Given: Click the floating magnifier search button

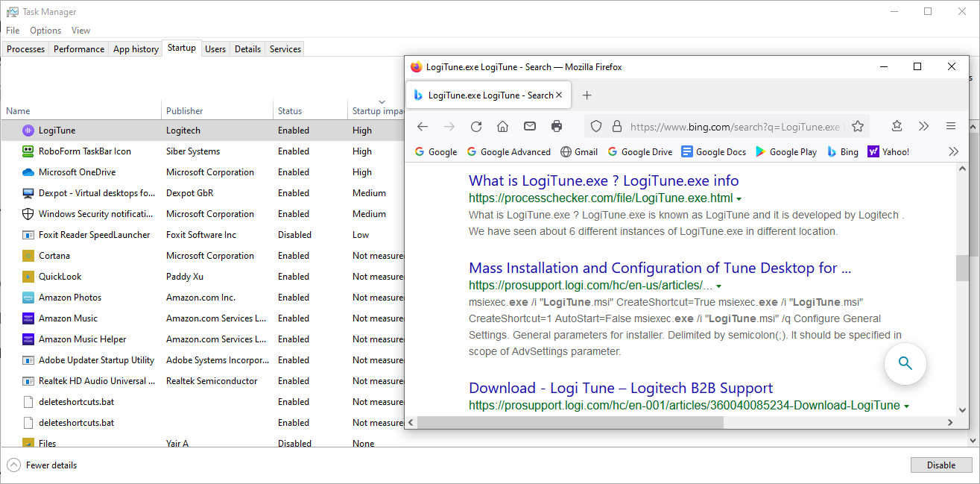Looking at the screenshot, I should (x=905, y=364).
